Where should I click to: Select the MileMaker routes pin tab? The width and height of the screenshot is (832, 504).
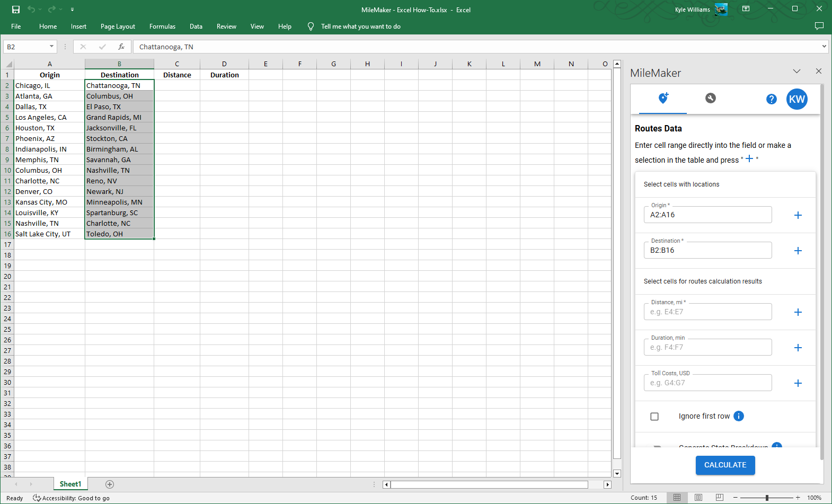tap(663, 98)
